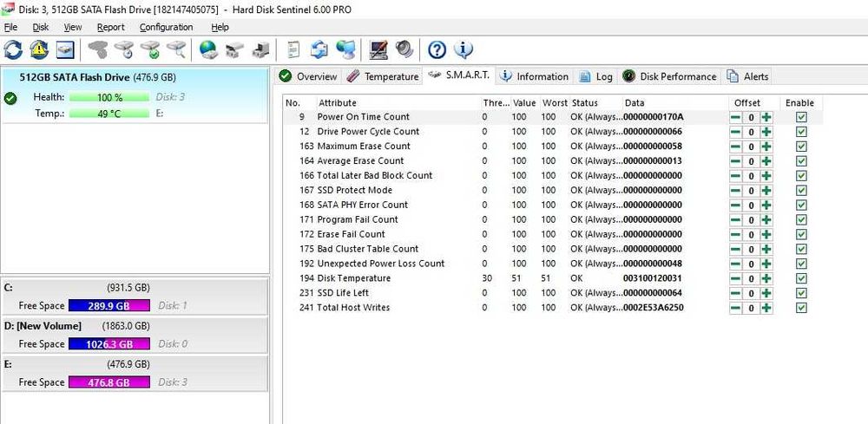This screenshot has width=868, height=424.
Task: Toggle Enable checkbox for Disk Temperature
Action: [801, 278]
